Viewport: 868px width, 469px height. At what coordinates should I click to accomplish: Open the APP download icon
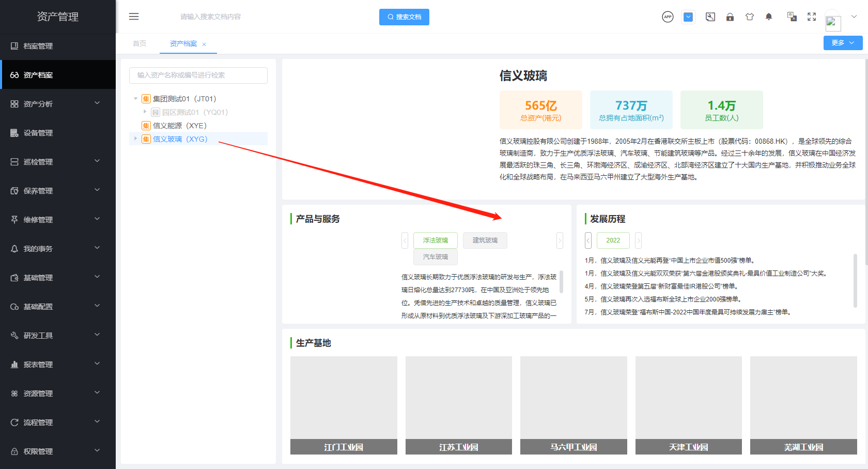[668, 17]
